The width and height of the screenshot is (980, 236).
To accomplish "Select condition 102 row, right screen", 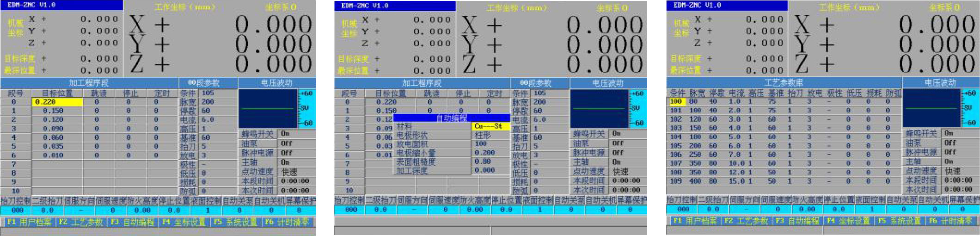I will tap(784, 119).
